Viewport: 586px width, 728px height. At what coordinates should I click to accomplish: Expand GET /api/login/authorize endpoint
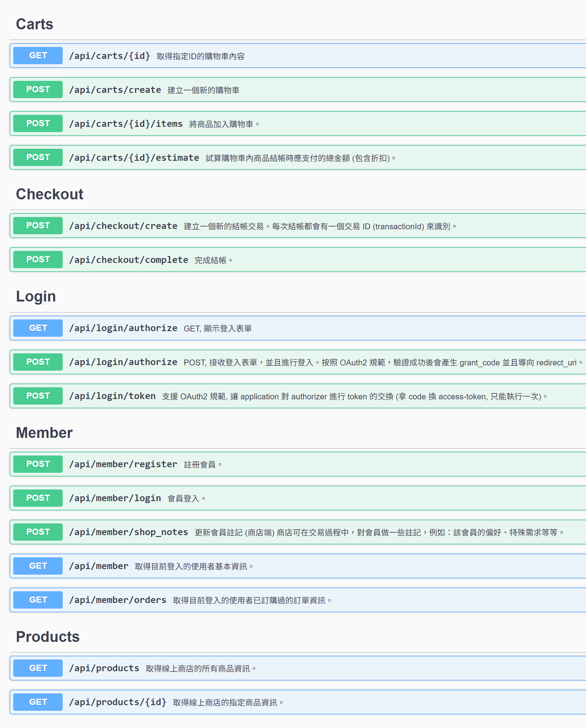point(123,328)
